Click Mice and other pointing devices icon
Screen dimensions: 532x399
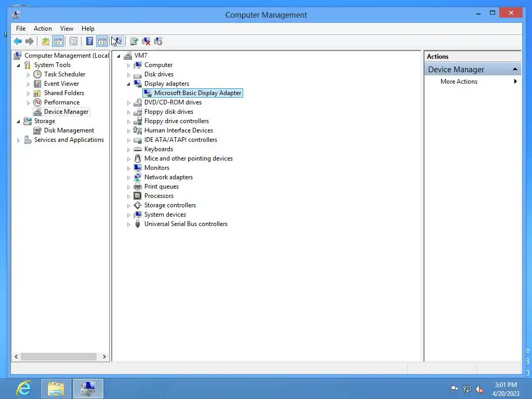[x=137, y=158]
